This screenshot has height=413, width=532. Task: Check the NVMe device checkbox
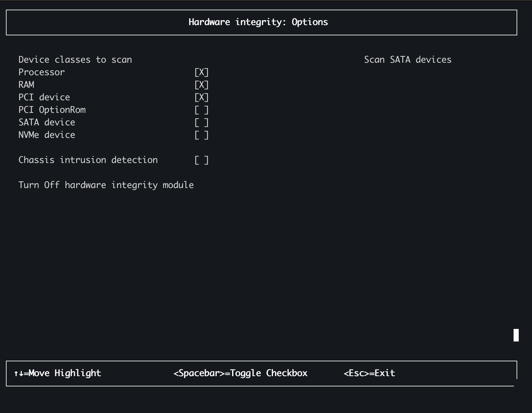coord(202,135)
